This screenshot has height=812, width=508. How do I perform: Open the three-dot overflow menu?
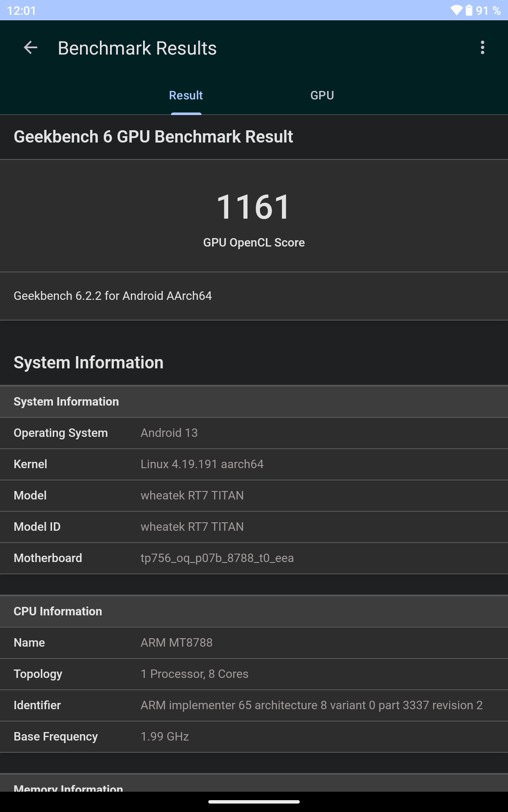coord(482,48)
